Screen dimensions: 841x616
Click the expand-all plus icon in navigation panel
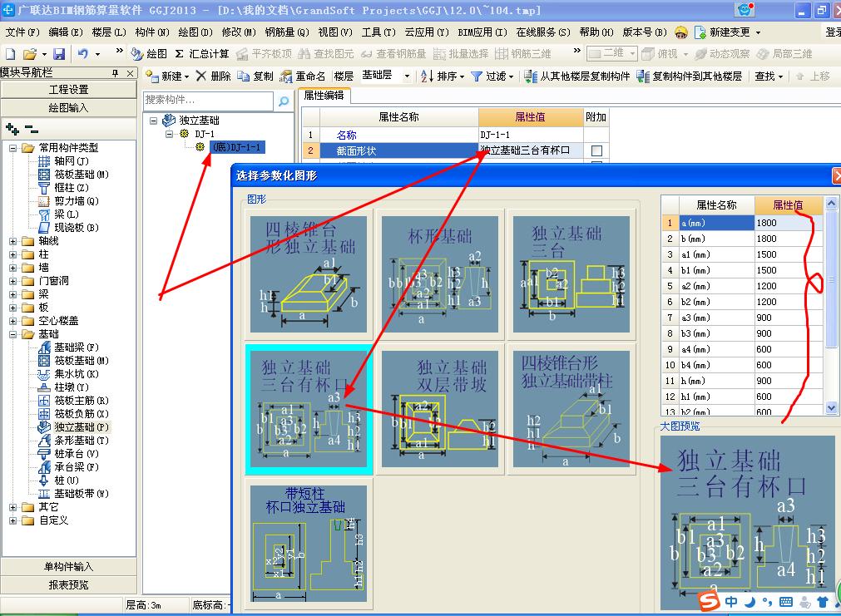12,129
